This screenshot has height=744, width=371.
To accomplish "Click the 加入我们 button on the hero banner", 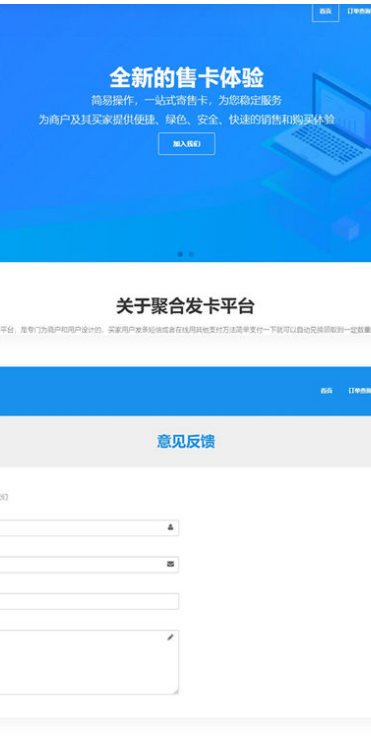I will pos(186,144).
